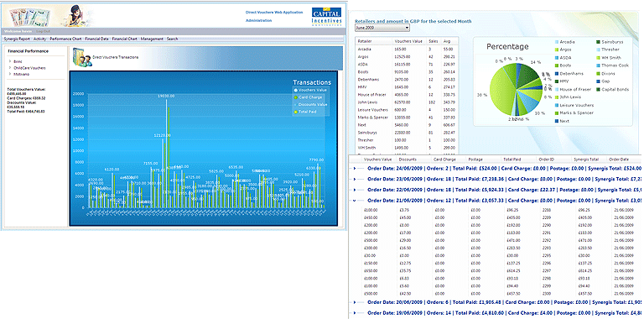This screenshot has height=319, width=644.
Task: Select the Brinc tree item
Action: click(x=18, y=61)
